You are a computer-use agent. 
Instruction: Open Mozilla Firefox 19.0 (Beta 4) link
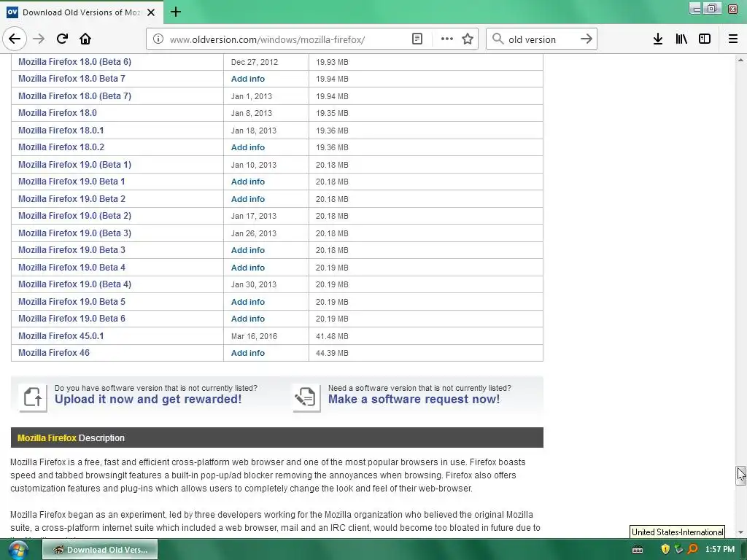[x=75, y=284]
